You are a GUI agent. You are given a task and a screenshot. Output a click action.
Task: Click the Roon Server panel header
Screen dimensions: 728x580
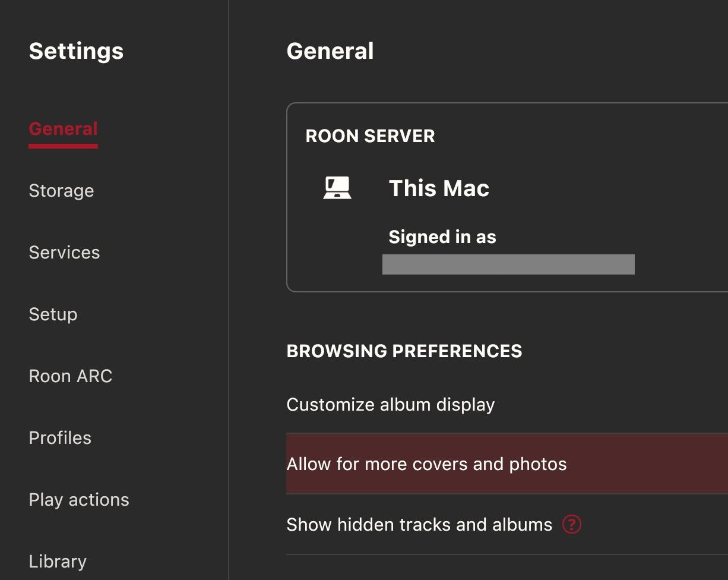[370, 136]
